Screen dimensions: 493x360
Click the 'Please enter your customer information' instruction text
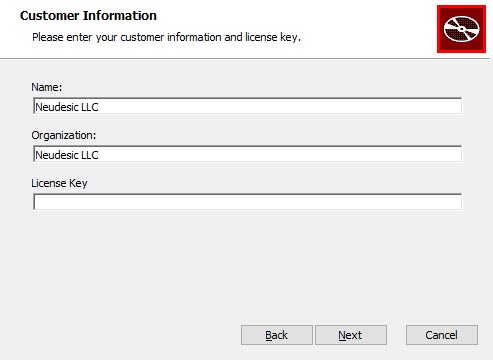pyautogui.click(x=166, y=37)
